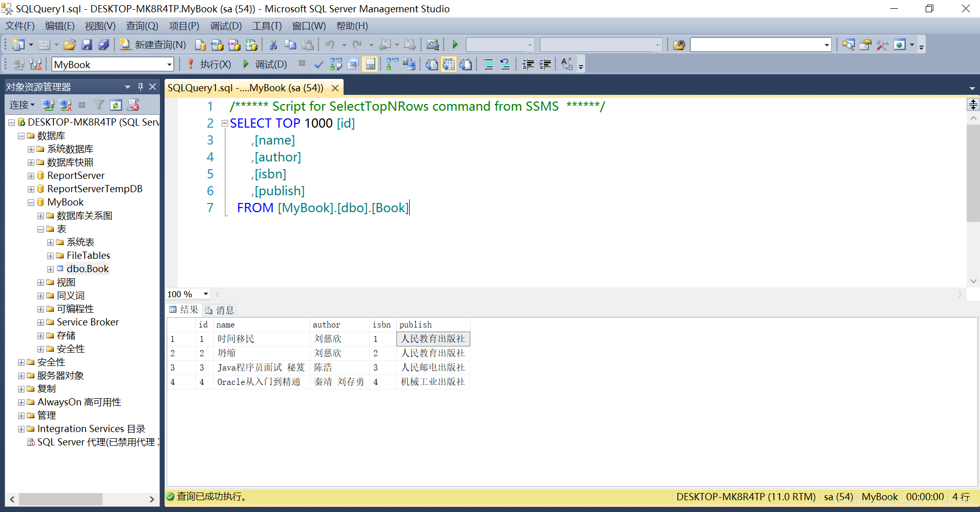Select the Service Broker tree item
This screenshot has height=512, width=980.
tap(88, 322)
